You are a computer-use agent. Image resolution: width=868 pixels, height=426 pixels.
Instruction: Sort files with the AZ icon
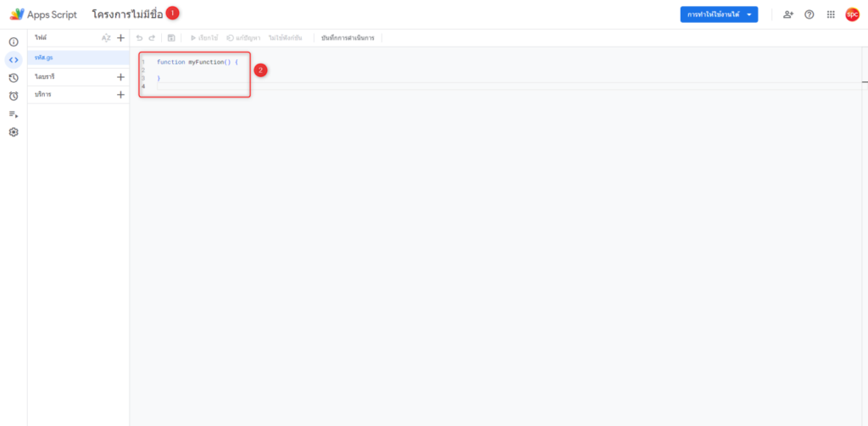coord(106,38)
